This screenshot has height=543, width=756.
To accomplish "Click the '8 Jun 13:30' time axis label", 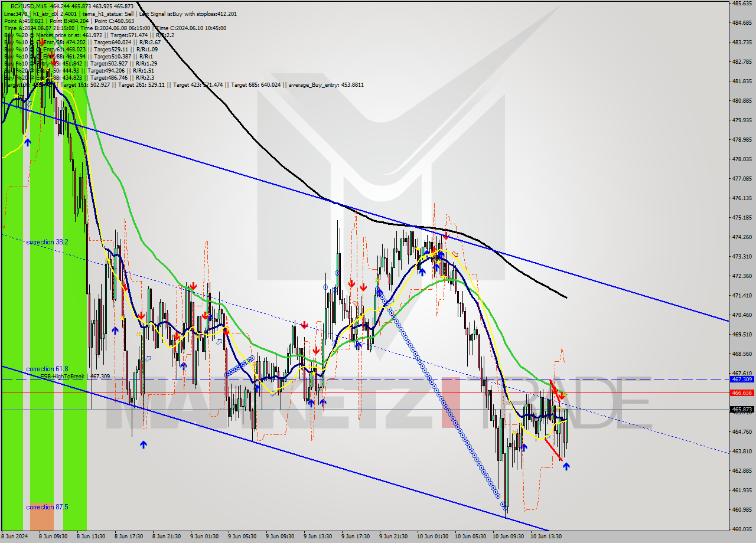I will pyautogui.click(x=92, y=537).
